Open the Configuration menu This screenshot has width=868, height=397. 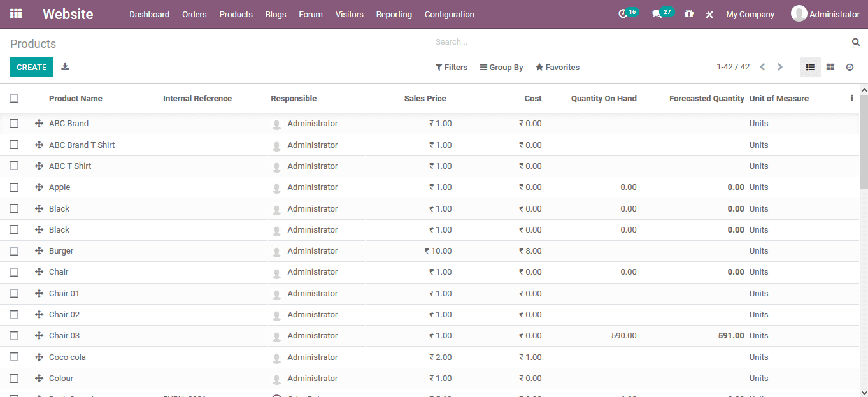(x=448, y=13)
